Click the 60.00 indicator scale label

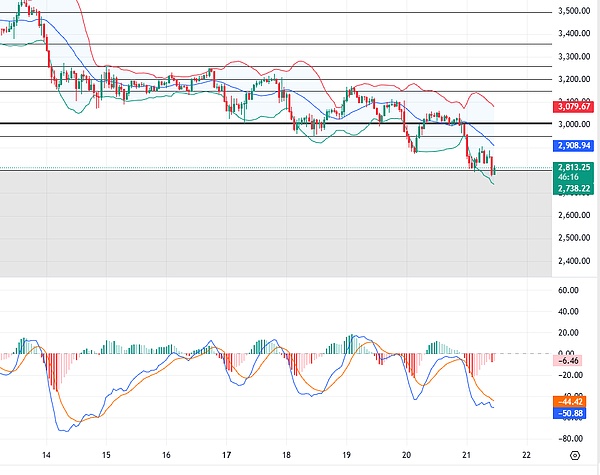[x=573, y=291]
